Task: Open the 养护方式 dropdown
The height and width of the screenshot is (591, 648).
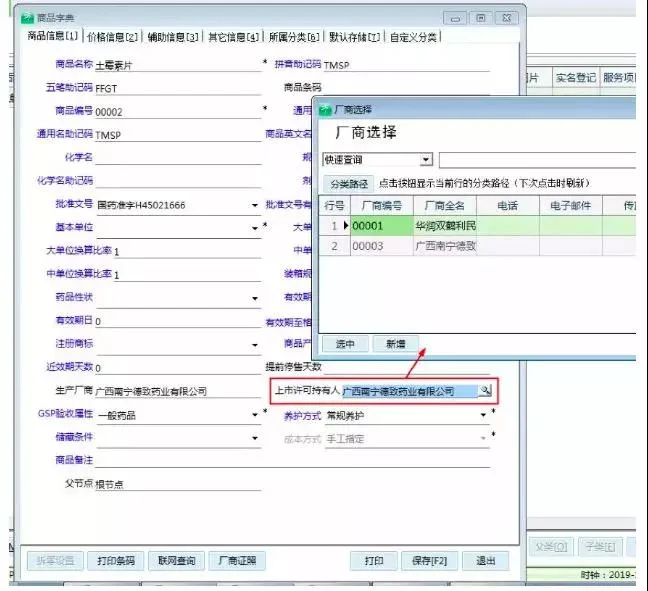Action: point(483,415)
